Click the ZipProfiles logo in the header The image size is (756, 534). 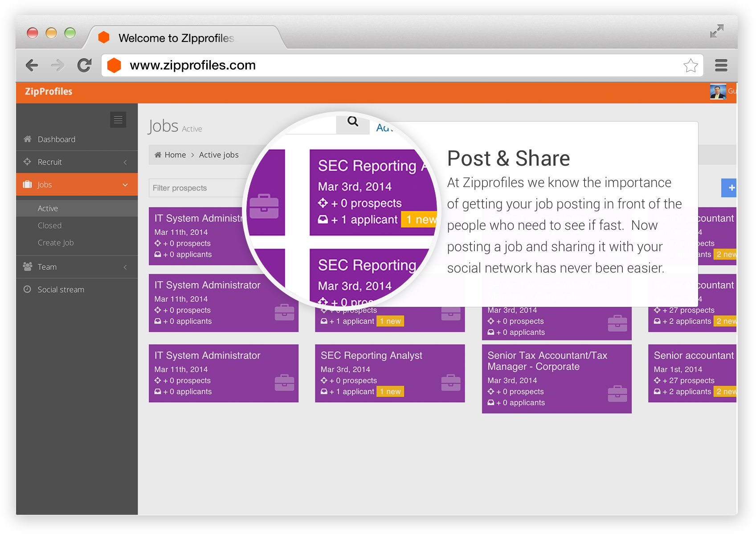point(49,92)
